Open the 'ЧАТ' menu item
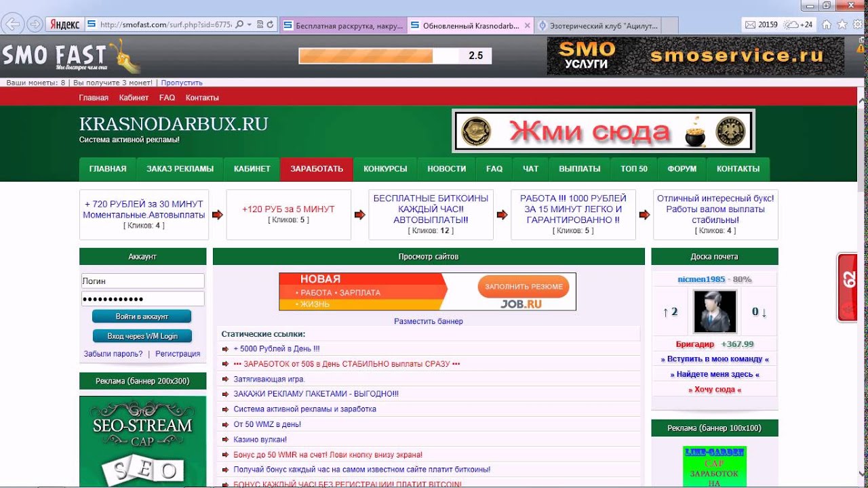This screenshot has height=488, width=868. click(531, 169)
